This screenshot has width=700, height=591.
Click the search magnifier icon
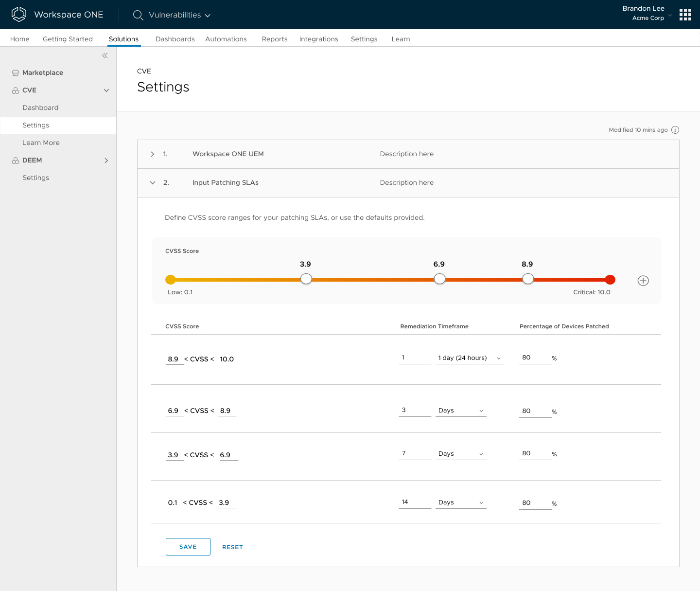click(138, 15)
